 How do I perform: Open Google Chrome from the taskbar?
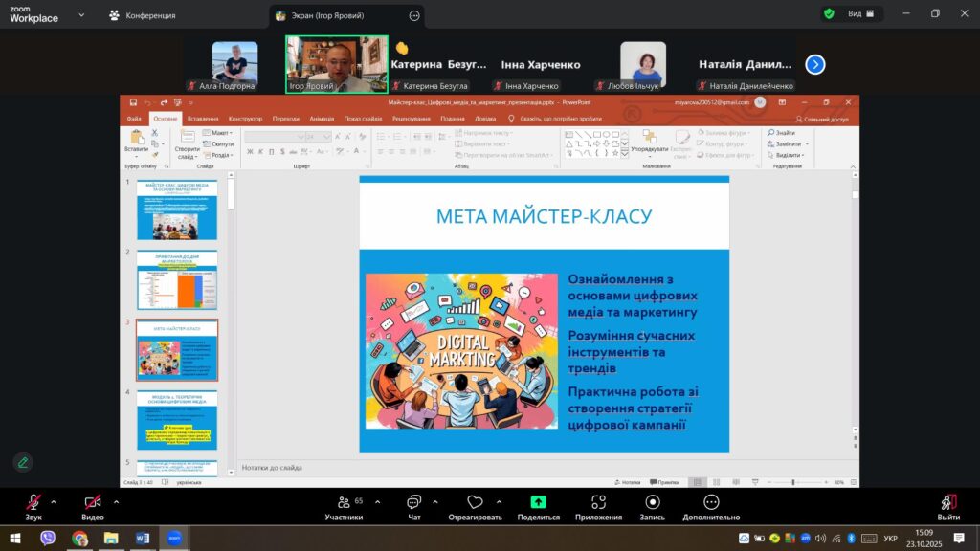click(79, 539)
